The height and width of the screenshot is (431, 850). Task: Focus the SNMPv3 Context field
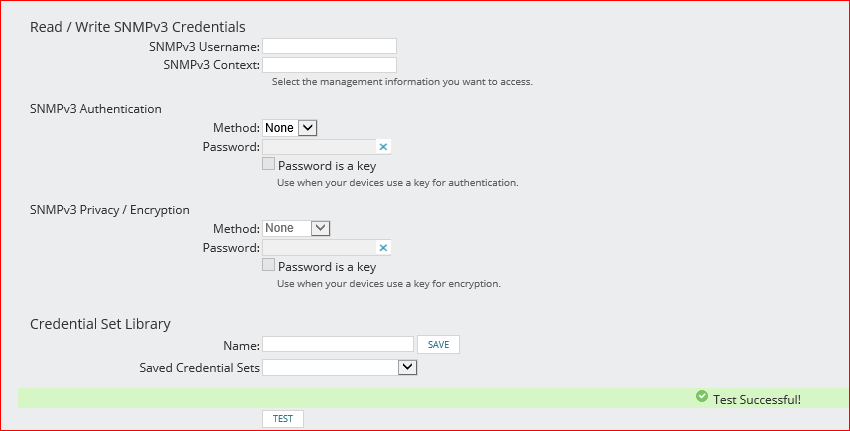(x=329, y=65)
